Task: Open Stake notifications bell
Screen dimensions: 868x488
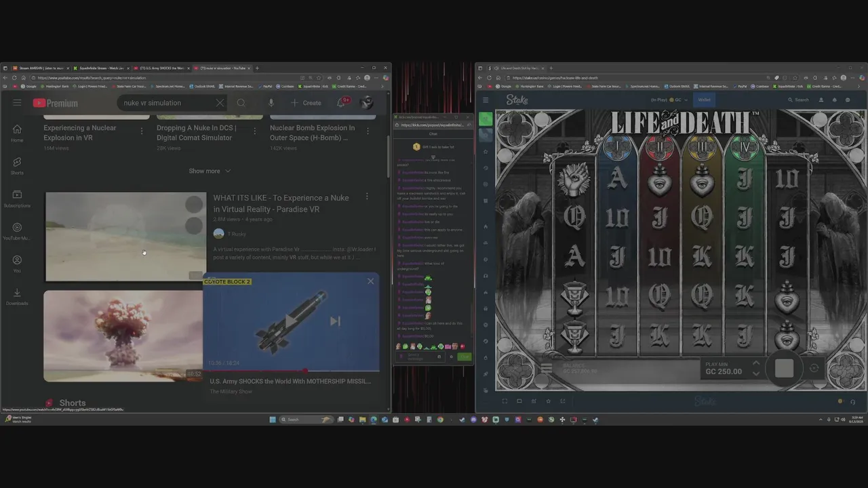Action: pos(834,100)
